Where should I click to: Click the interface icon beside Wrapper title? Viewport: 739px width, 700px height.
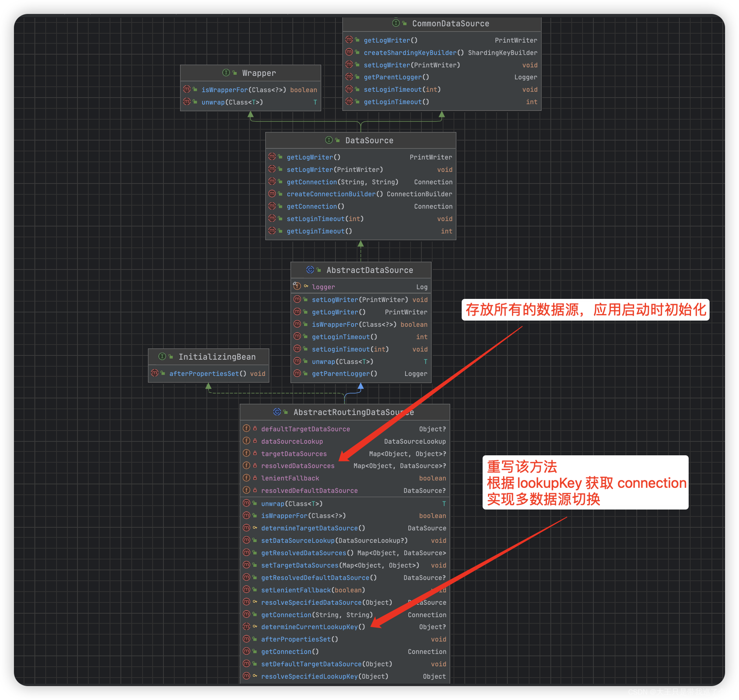[x=226, y=73]
